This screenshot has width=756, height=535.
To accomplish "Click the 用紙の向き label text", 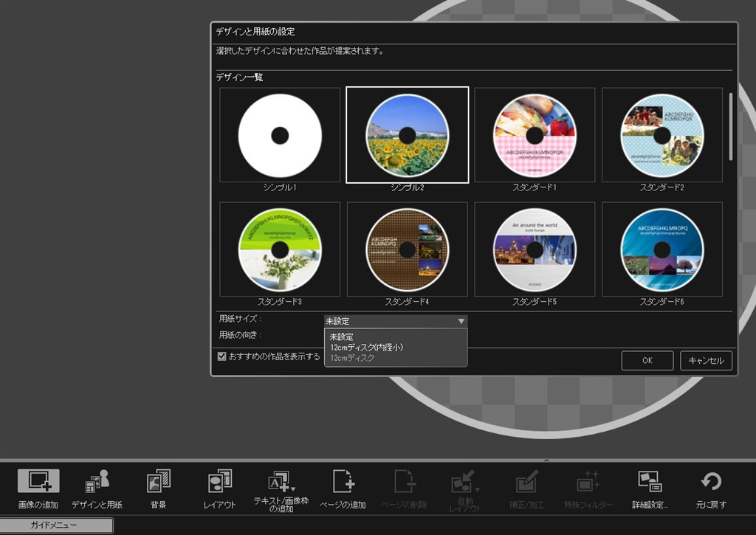I will pos(240,335).
